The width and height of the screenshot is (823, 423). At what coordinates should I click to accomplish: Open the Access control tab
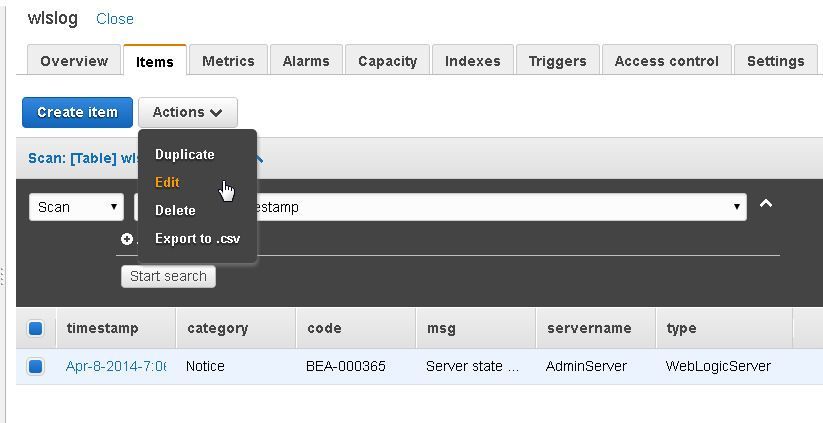tap(667, 61)
